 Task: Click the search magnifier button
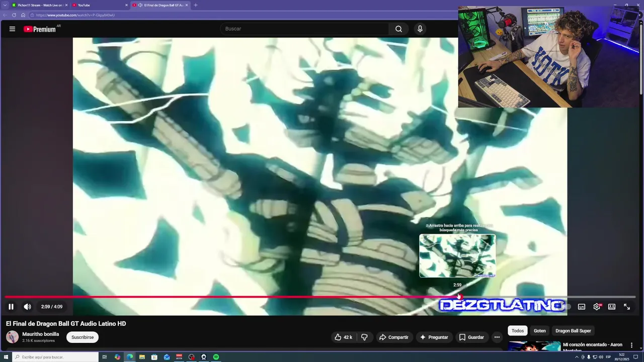click(398, 29)
